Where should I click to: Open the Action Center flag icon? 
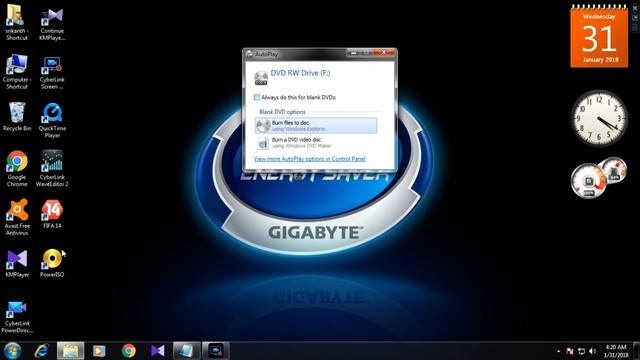pos(570,351)
